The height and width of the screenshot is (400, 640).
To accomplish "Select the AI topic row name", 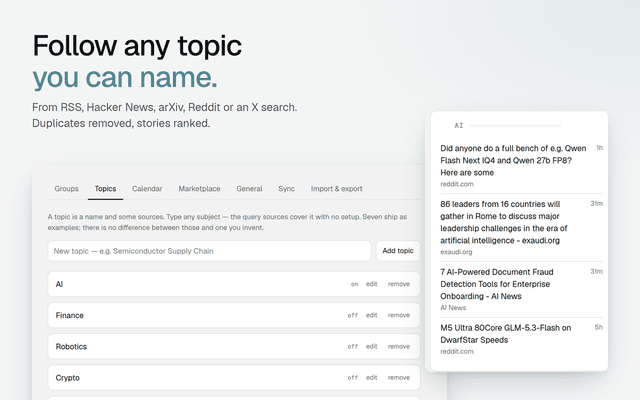I will [x=59, y=284].
